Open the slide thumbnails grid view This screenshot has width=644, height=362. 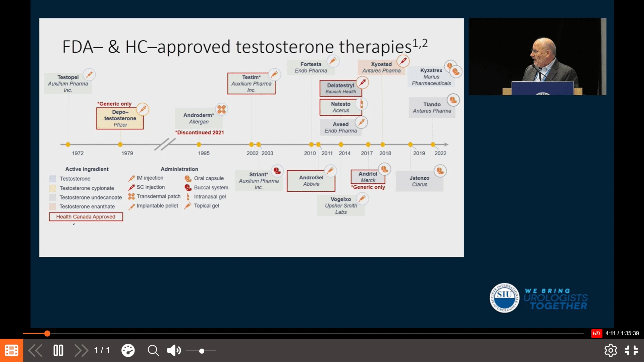tap(11, 351)
